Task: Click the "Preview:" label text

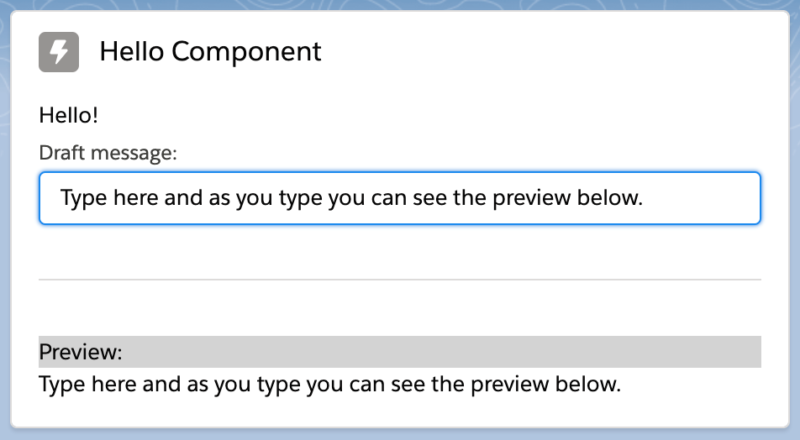Action: tap(81, 352)
